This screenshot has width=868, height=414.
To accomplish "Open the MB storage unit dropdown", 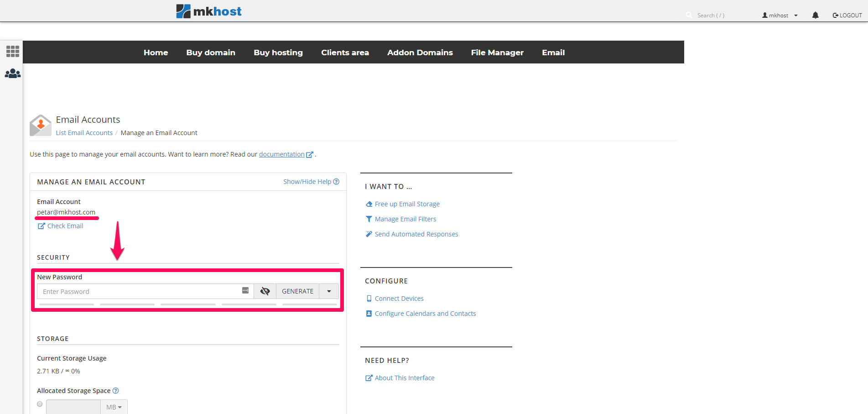I will (114, 407).
